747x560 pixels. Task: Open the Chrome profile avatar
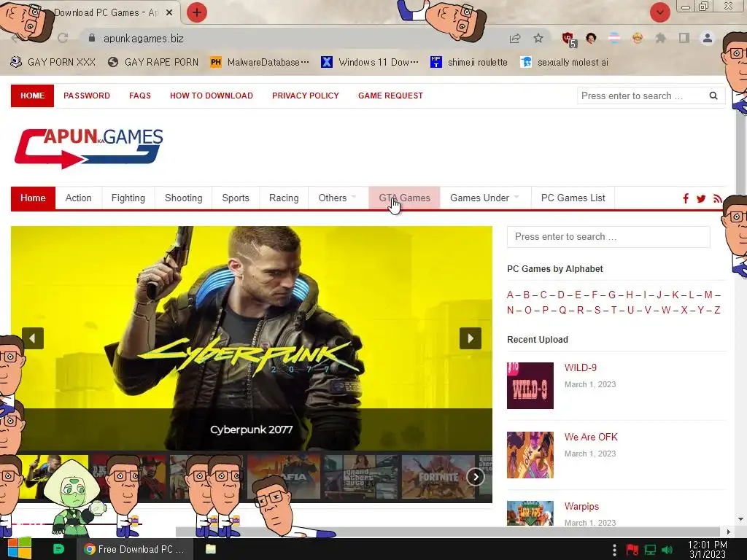pyautogui.click(x=708, y=38)
